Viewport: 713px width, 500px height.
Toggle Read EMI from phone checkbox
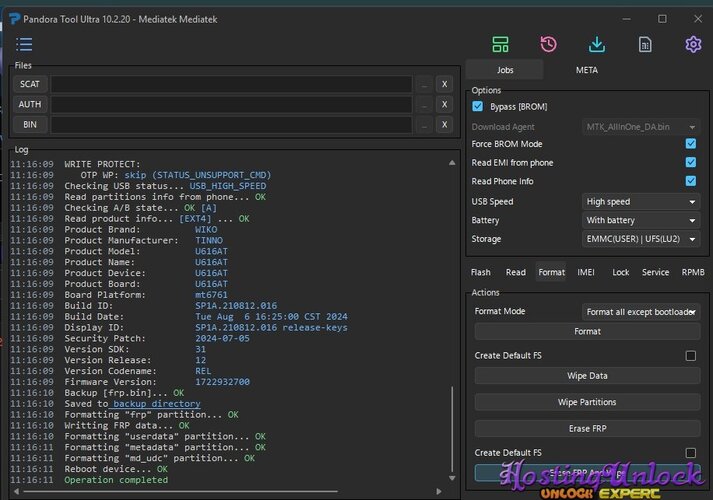point(691,162)
